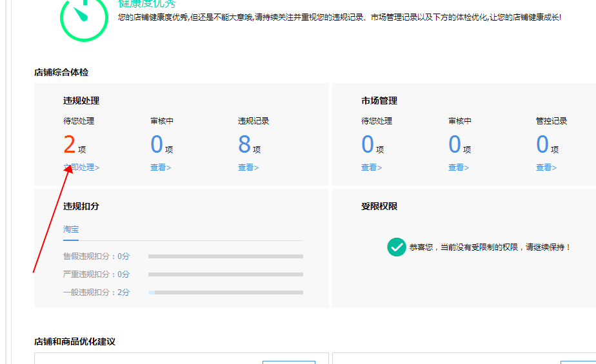Click the 店铺和商品优化建议 section title
The width and height of the screenshot is (596, 364).
tap(75, 341)
